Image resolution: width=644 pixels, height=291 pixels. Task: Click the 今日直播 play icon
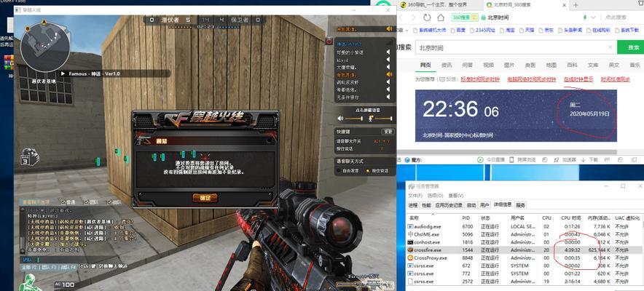pos(480,160)
